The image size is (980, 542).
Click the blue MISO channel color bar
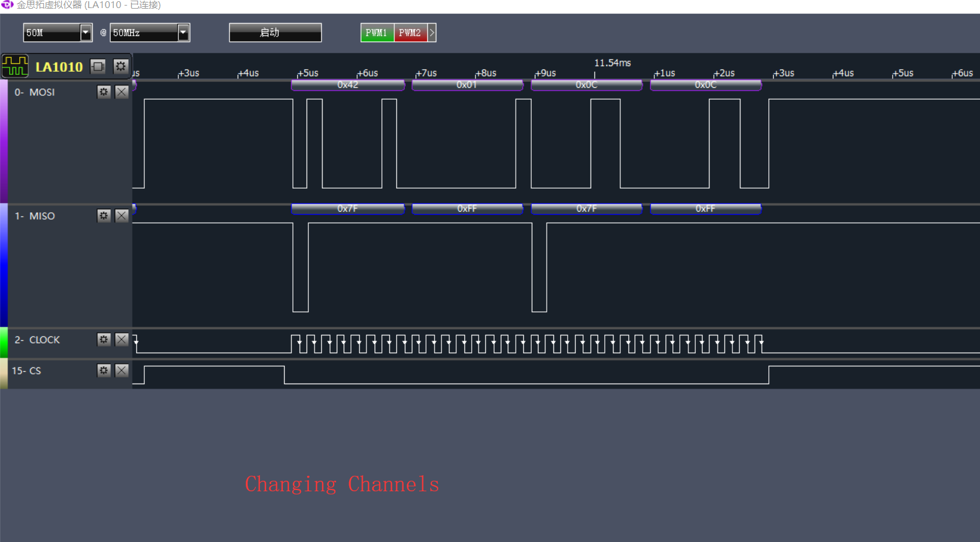pos(4,265)
